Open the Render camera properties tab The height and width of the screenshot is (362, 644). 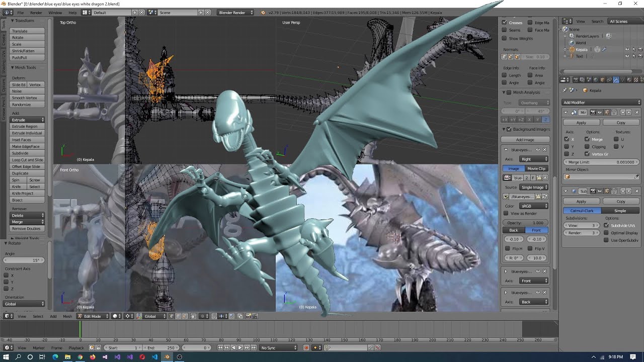point(576,80)
